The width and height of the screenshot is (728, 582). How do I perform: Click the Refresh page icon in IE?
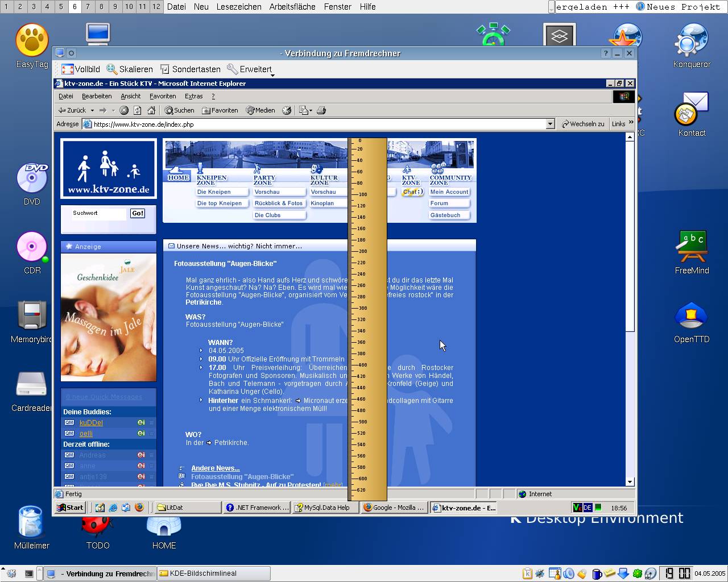click(x=138, y=110)
